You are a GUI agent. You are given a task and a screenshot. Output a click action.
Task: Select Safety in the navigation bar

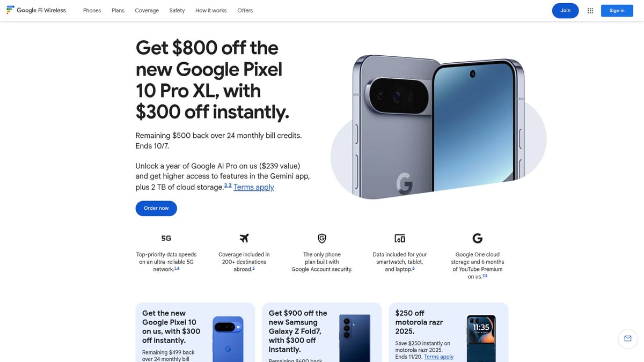[x=177, y=11]
